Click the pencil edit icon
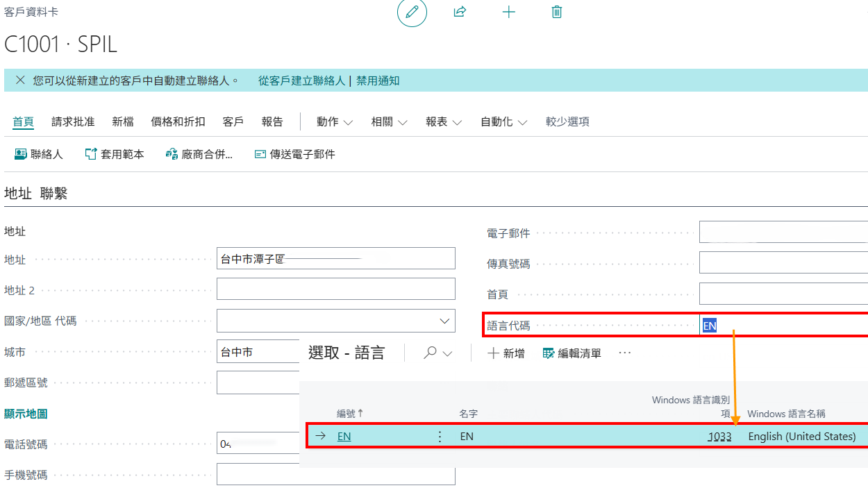 click(412, 12)
